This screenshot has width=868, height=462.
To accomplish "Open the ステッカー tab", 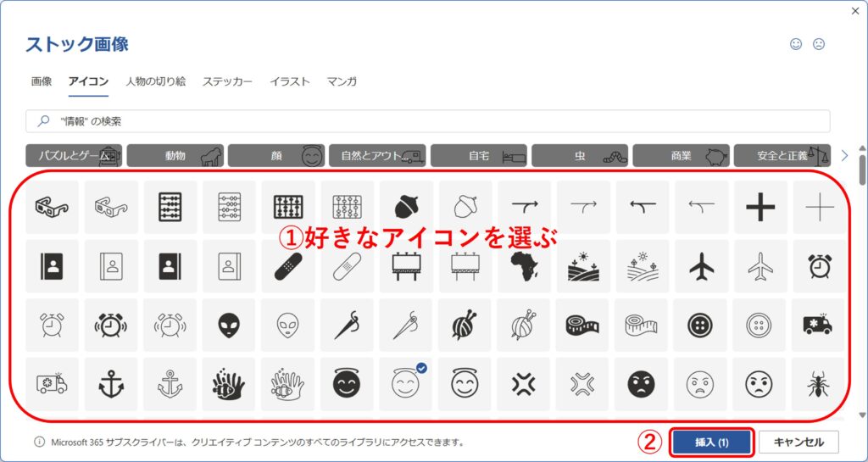I will tap(227, 81).
